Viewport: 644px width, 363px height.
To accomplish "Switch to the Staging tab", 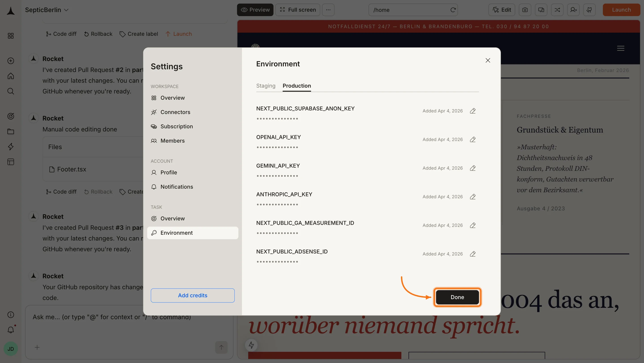I will tap(265, 86).
